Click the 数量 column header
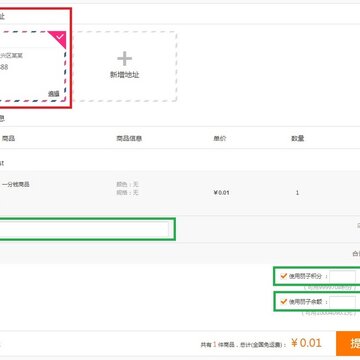Viewport: 360px width, 360px height. (297, 138)
